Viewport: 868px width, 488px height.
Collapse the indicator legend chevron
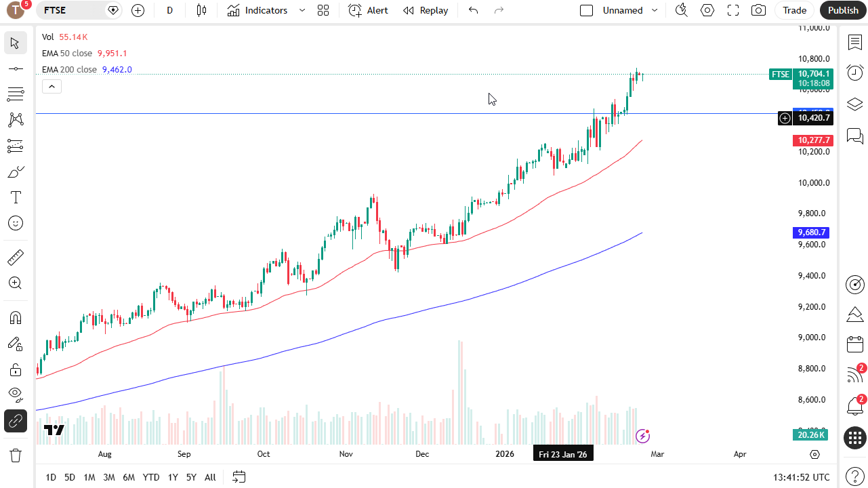point(51,86)
